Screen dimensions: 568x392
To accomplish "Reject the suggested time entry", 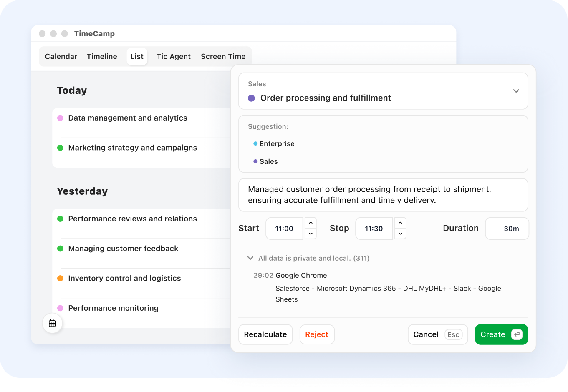I will (317, 334).
